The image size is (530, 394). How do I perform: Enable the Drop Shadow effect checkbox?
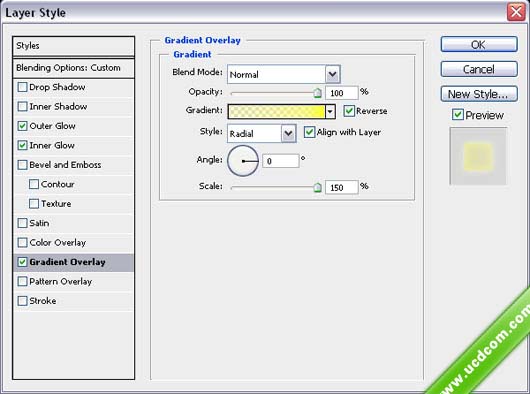point(22,87)
